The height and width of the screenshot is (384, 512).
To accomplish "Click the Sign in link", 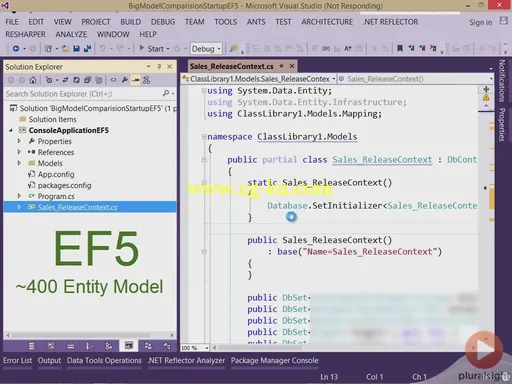I will click(480, 22).
